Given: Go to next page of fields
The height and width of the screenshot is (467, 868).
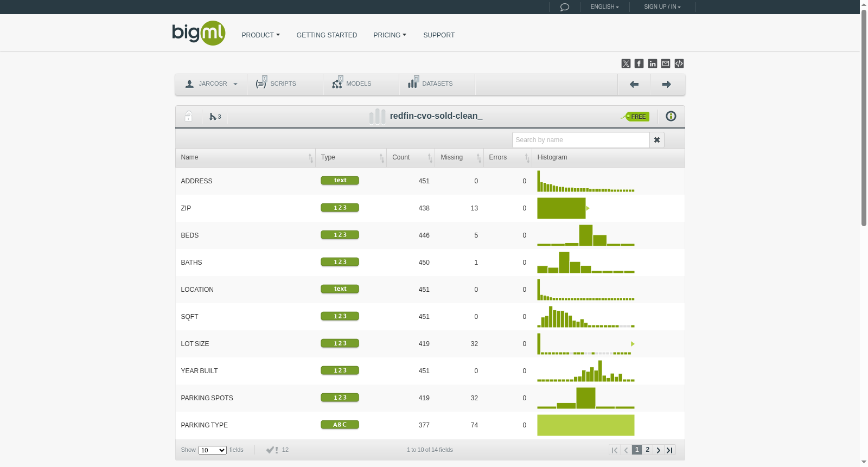Looking at the screenshot, I should tap(659, 450).
